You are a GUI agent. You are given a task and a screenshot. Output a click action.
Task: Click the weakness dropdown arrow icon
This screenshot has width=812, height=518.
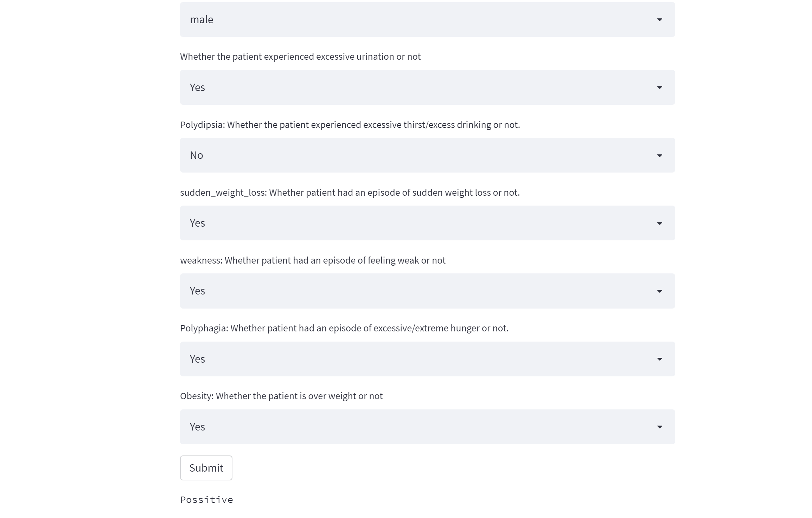click(x=659, y=291)
